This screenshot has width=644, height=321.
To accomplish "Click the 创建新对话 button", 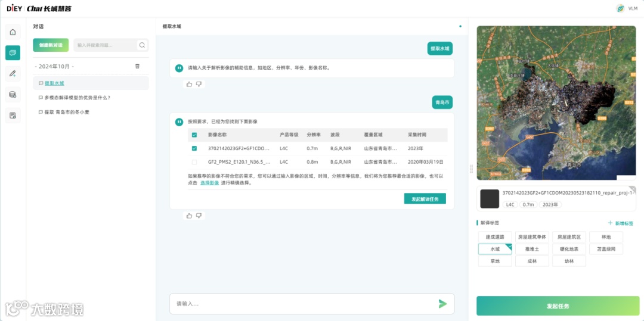I will [51, 45].
